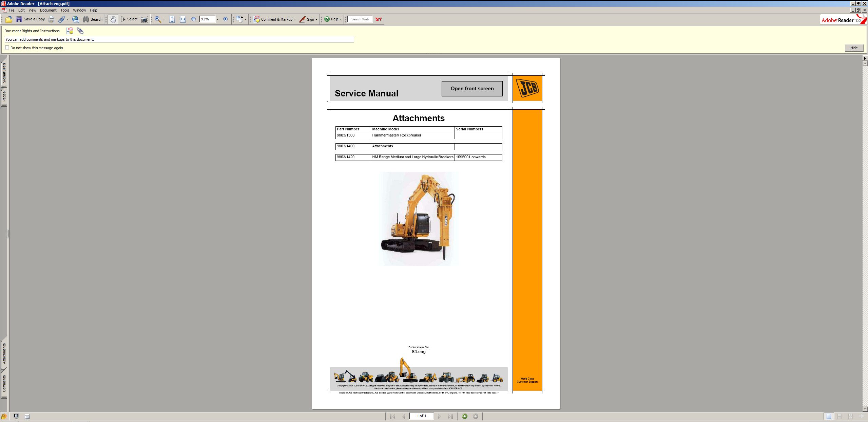Hide the Document Rights message bar
868x422 pixels.
pos(854,48)
